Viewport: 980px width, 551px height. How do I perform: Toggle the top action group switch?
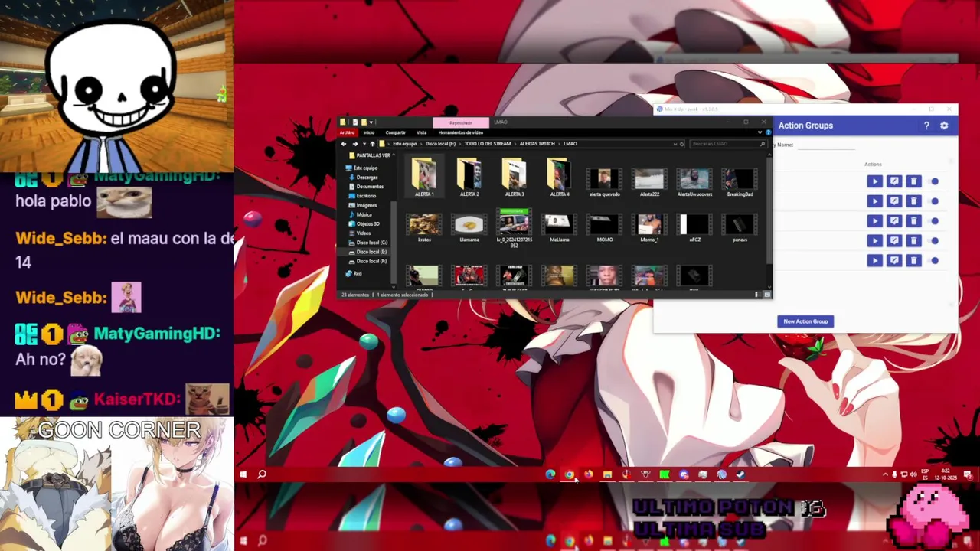tap(935, 181)
